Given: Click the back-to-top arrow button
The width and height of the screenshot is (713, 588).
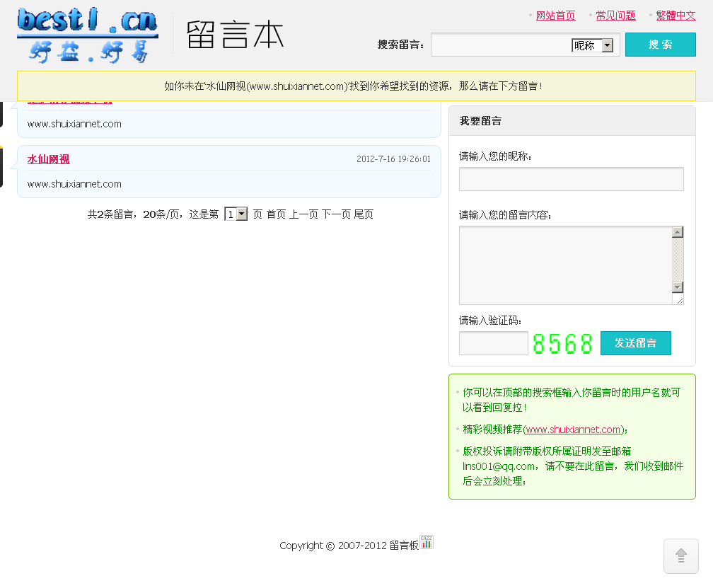Looking at the screenshot, I should 680,556.
